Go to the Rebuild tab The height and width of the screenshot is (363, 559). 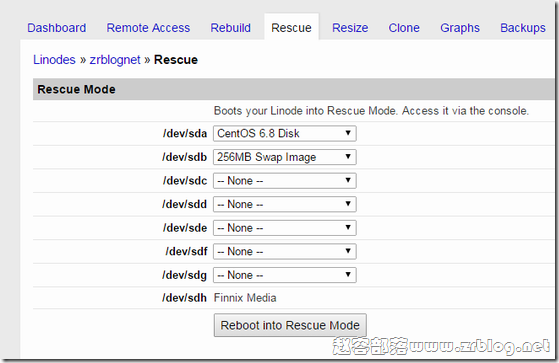click(x=231, y=28)
